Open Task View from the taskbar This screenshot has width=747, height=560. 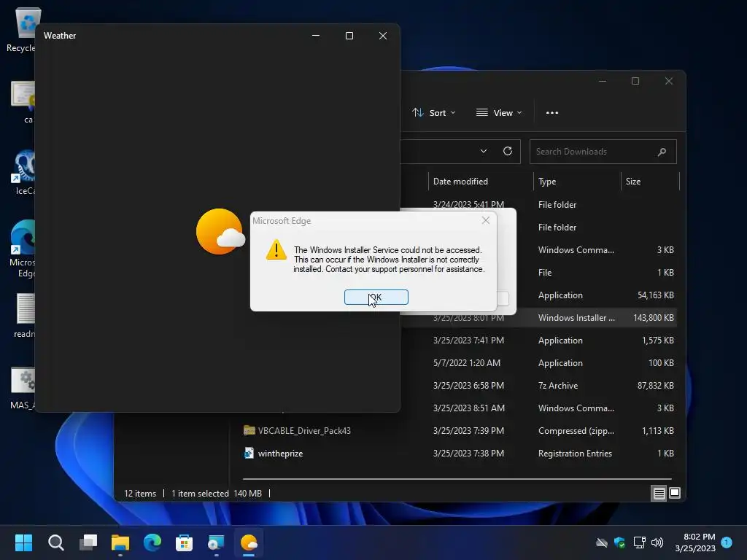[x=88, y=542]
